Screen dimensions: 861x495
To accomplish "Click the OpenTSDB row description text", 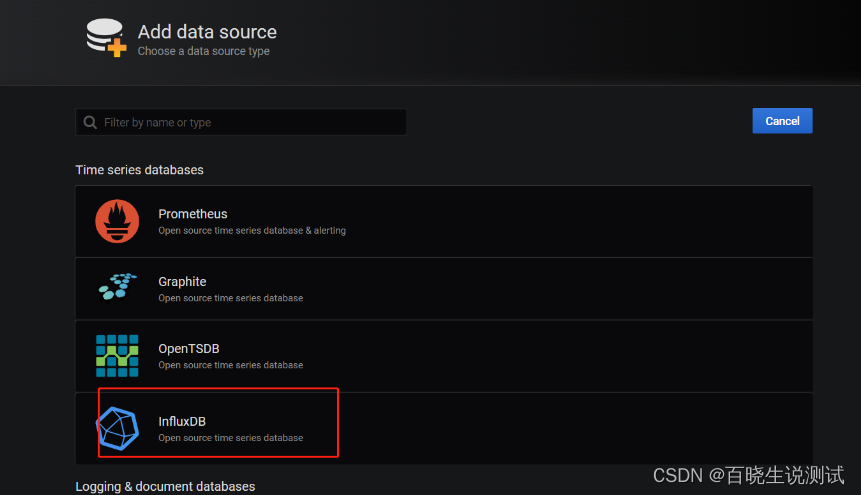I will [231, 365].
